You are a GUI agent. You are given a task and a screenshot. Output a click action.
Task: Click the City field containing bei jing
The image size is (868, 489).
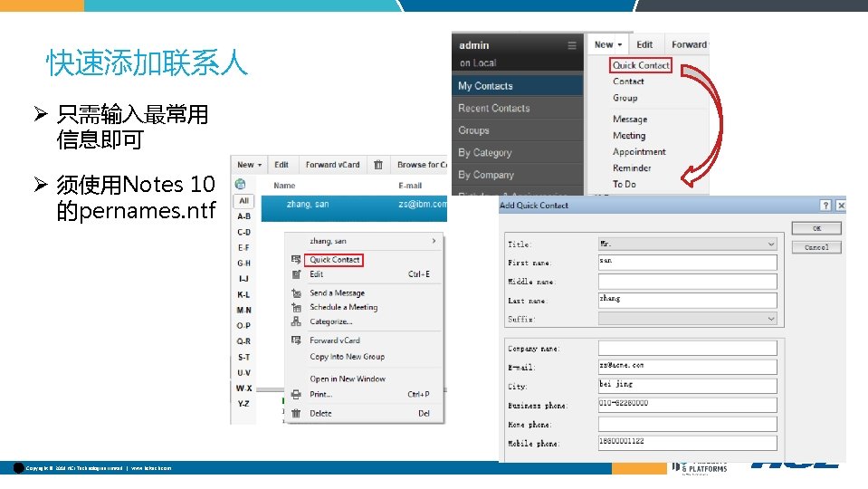688,386
